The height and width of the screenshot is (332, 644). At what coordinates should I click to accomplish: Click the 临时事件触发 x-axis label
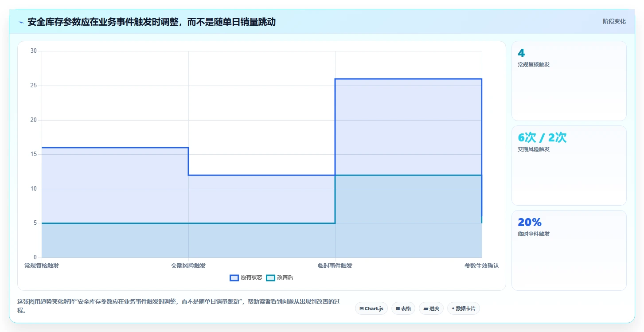pyautogui.click(x=335, y=266)
